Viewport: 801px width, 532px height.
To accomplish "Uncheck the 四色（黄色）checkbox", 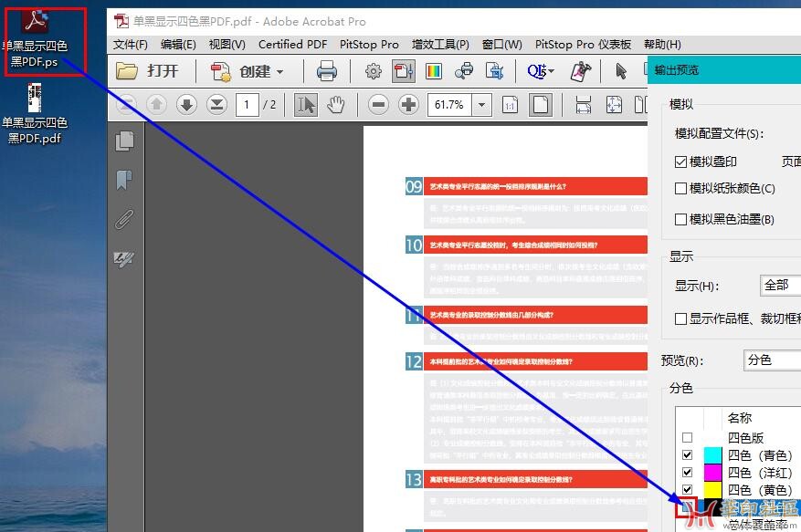I will [687, 489].
